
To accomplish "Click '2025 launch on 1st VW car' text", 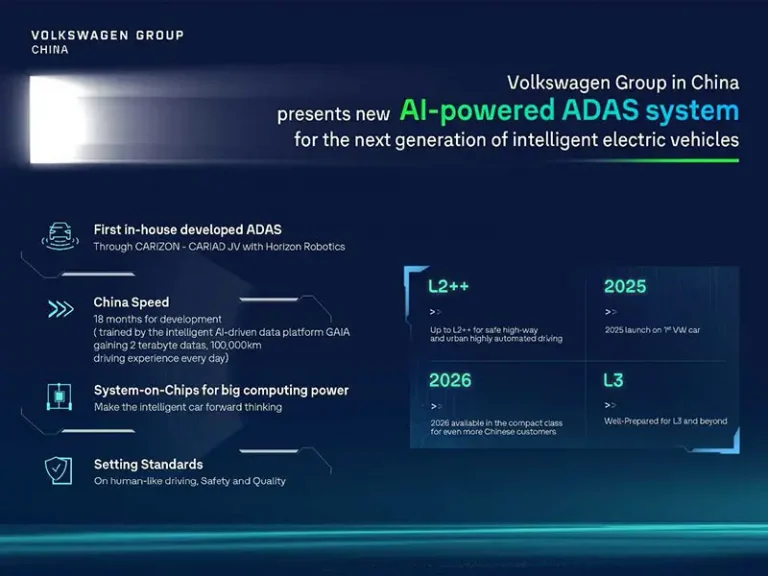I will [652, 330].
